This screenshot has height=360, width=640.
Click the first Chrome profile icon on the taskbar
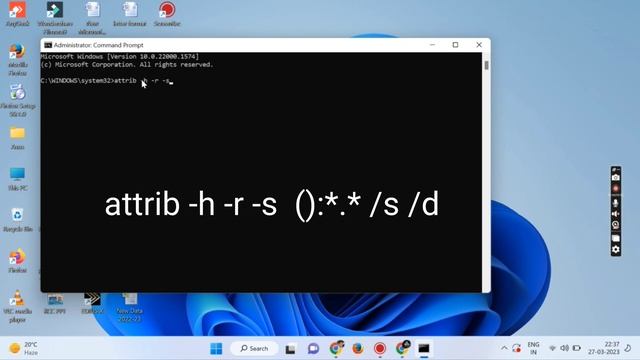click(336, 348)
